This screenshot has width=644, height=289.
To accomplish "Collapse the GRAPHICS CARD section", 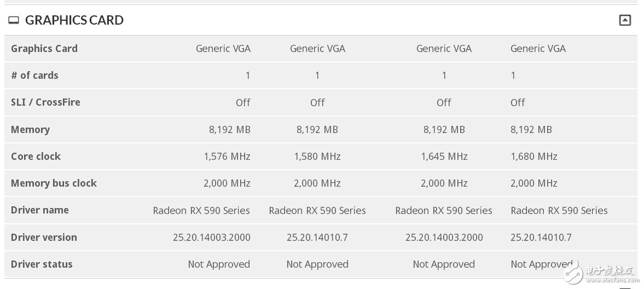I will pyautogui.click(x=625, y=20).
